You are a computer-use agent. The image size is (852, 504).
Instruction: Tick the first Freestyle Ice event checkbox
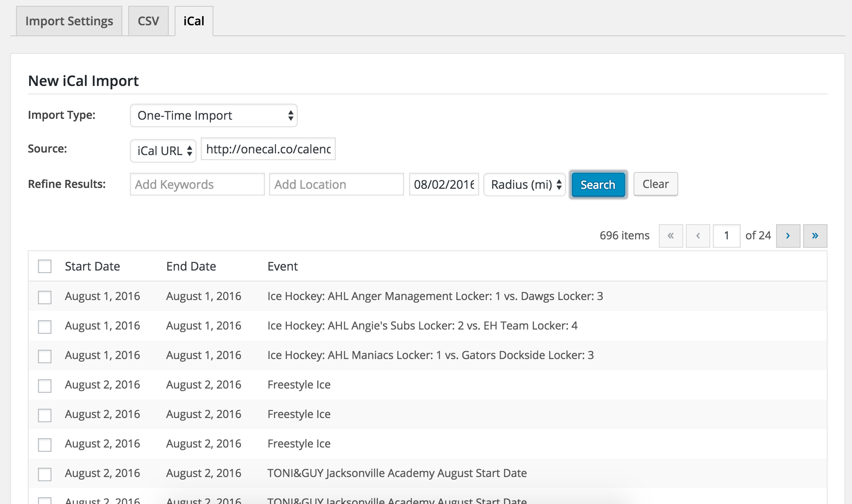click(x=45, y=386)
